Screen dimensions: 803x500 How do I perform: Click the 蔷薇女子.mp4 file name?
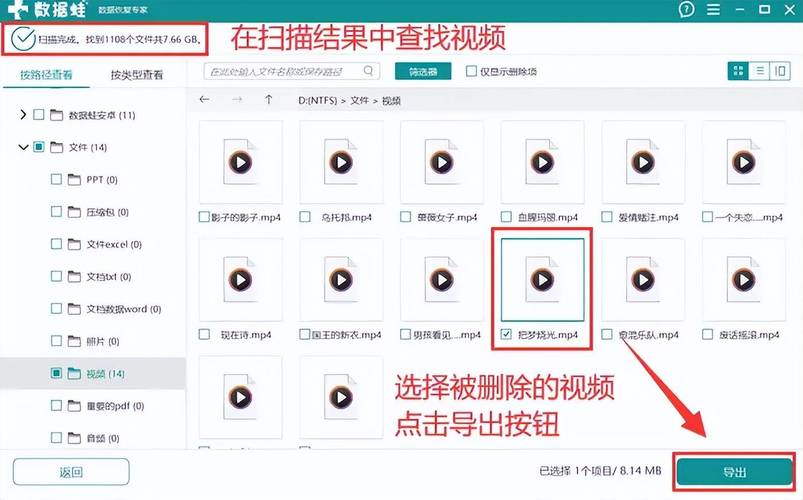pyautogui.click(x=447, y=218)
